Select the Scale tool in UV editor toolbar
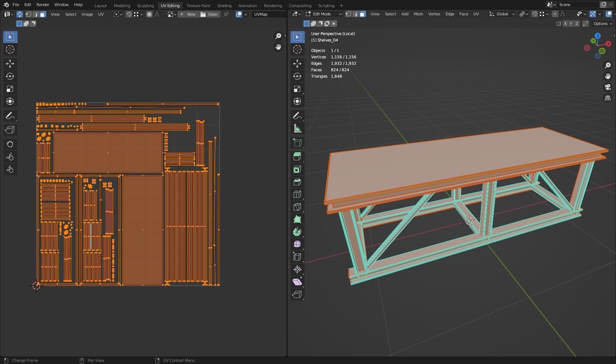 point(10,89)
